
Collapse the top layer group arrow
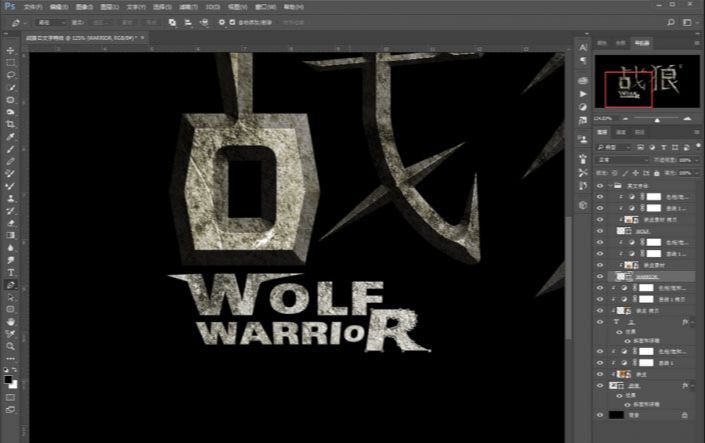[610, 185]
